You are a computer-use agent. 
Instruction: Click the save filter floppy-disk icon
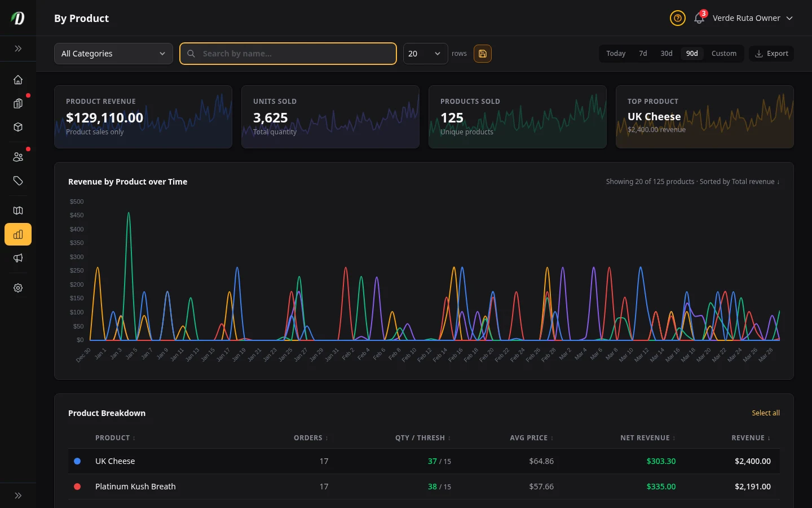tap(483, 54)
